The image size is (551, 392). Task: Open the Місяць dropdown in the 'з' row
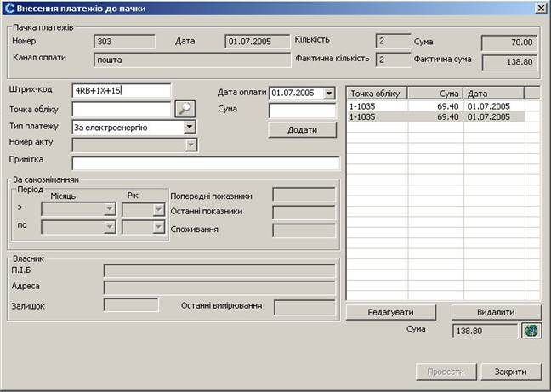pos(110,209)
